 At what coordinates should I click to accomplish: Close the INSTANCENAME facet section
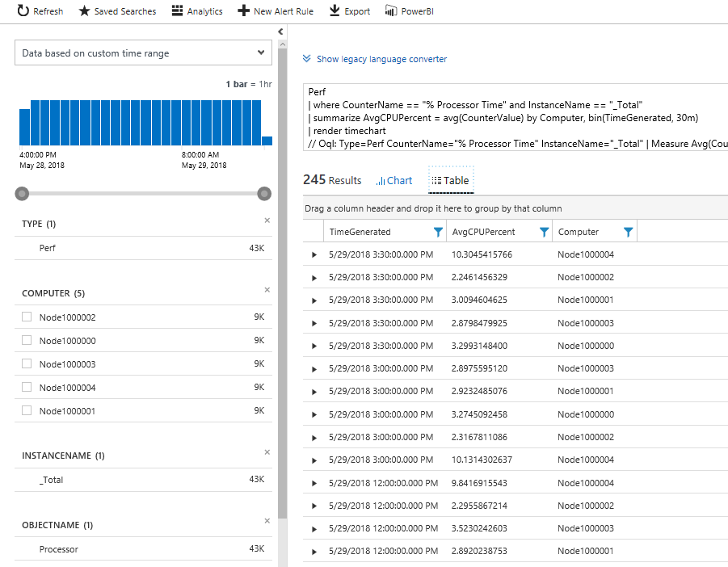click(267, 452)
